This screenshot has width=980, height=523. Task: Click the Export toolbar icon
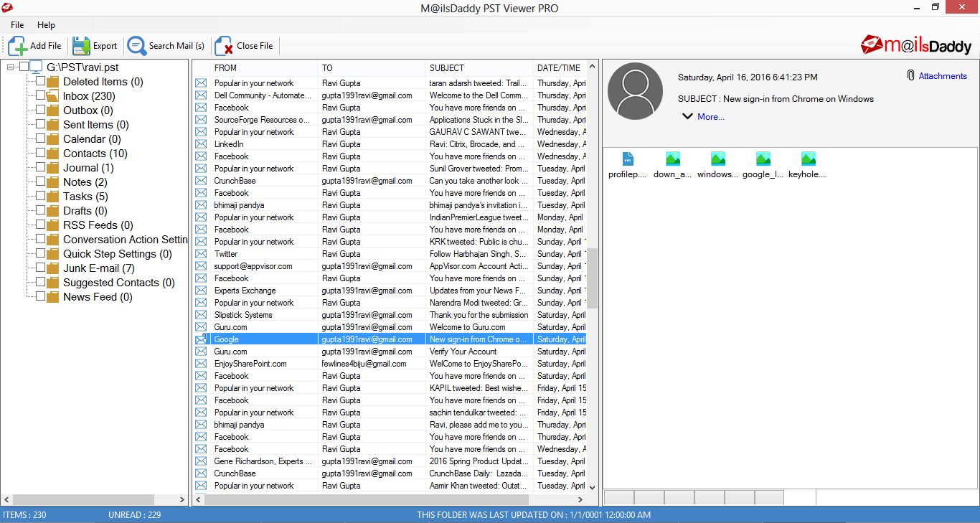tap(81, 46)
